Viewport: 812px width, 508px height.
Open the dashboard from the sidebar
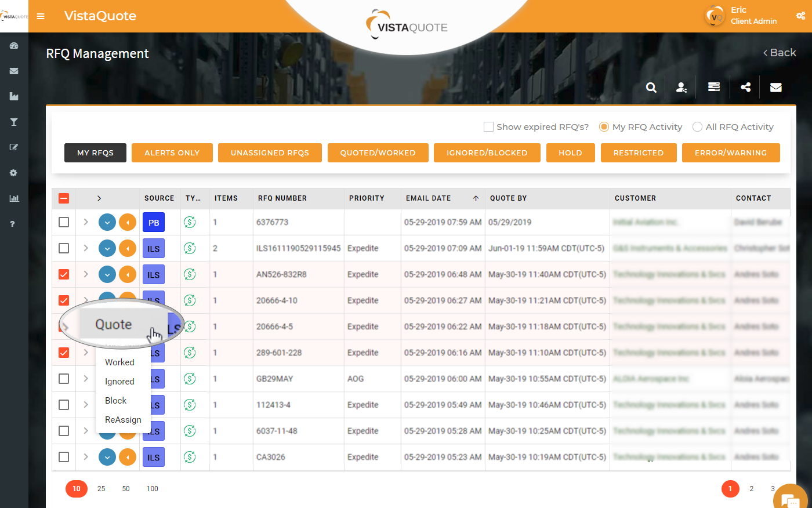coord(14,45)
